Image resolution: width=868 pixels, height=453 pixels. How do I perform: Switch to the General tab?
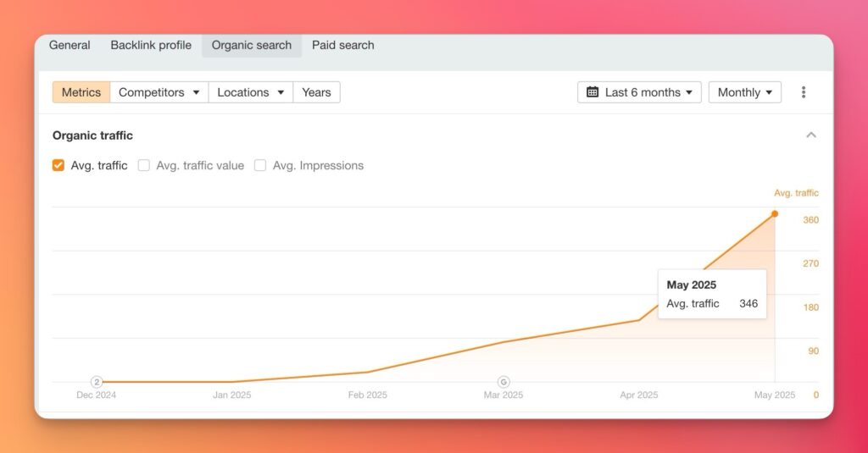click(x=70, y=46)
